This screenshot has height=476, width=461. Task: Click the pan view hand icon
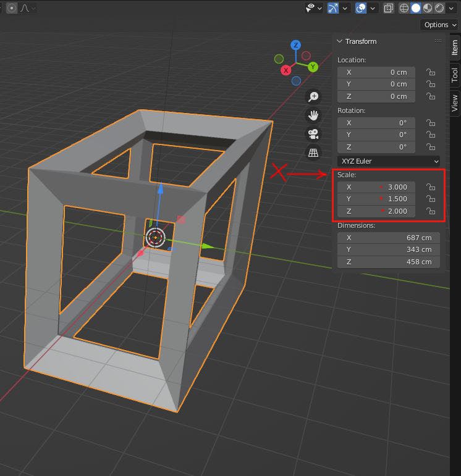313,115
